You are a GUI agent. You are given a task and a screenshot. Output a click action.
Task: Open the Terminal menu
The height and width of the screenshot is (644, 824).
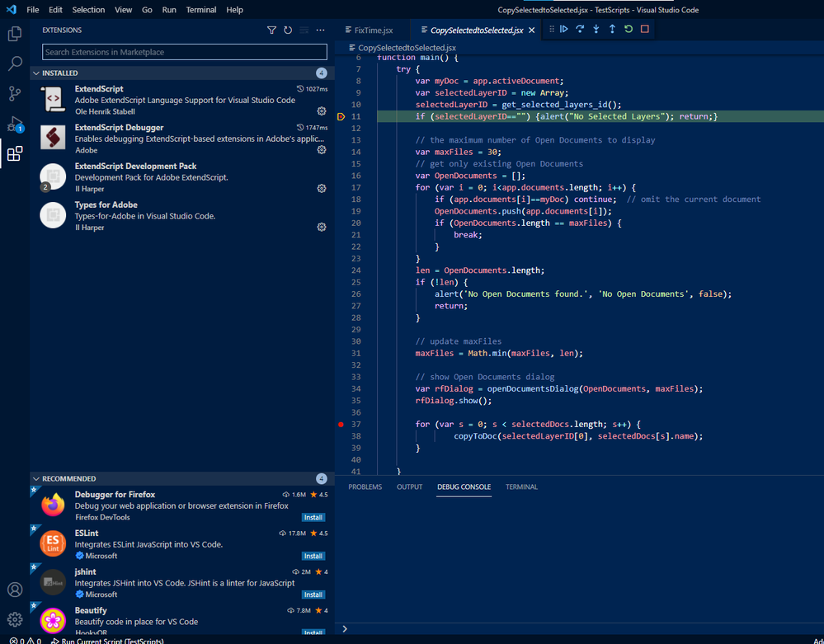[x=200, y=10]
